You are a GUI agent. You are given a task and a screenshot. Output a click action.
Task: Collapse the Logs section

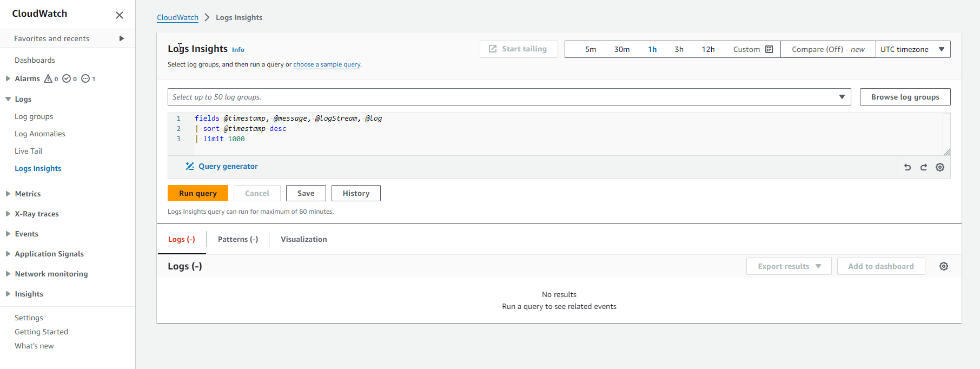click(x=8, y=99)
